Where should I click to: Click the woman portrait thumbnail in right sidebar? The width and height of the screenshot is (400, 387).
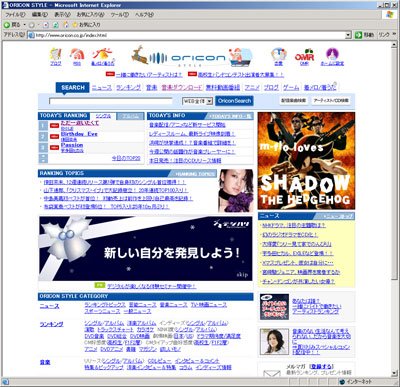pyautogui.click(x=274, y=341)
